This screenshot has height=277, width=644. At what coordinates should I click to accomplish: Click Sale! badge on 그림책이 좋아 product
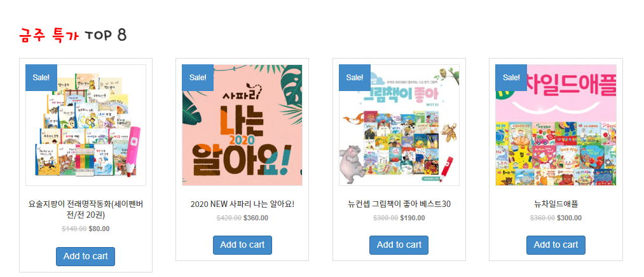point(355,78)
